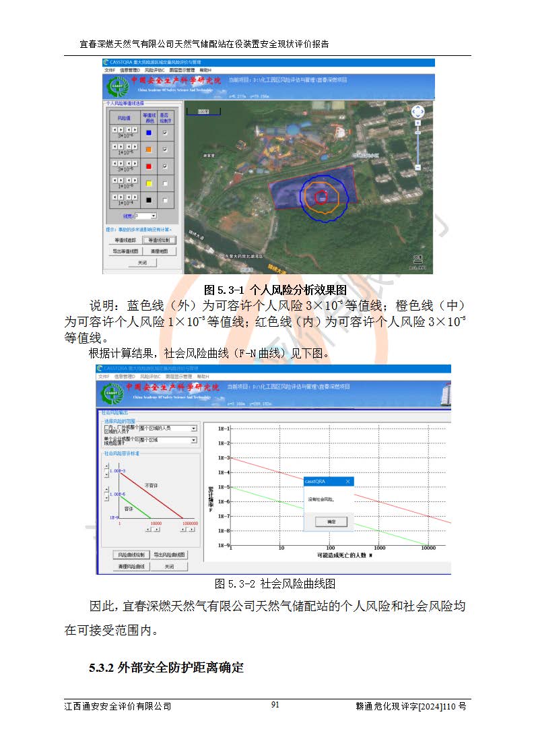534x756 pixels.
Task: Click the 导出等值线图 button
Action: (x=125, y=251)
